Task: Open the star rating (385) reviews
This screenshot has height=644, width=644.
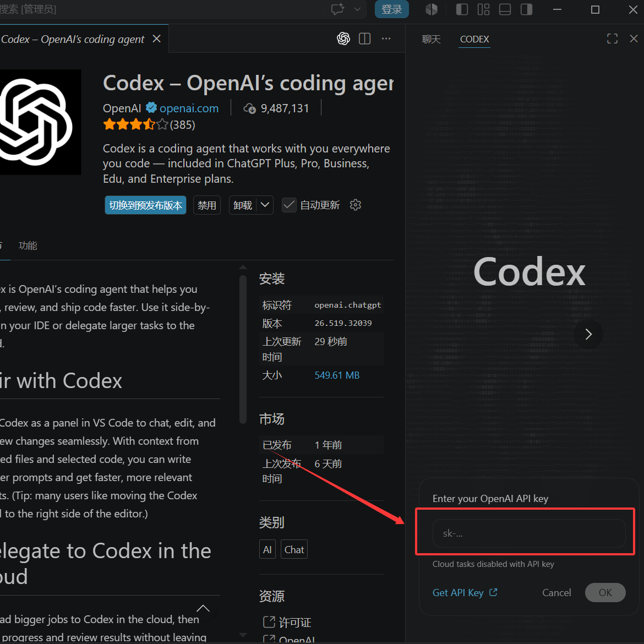Action: coord(149,124)
